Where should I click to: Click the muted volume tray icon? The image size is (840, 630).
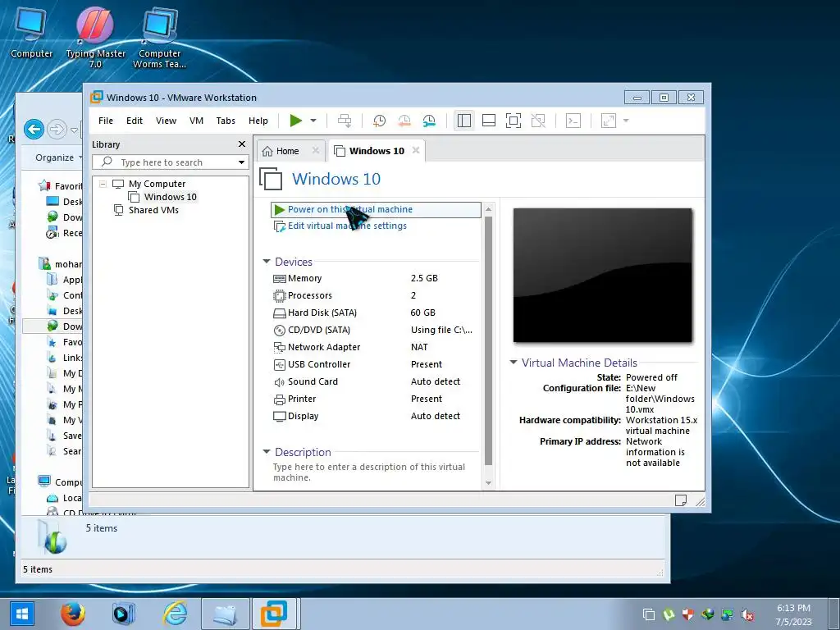[748, 614]
